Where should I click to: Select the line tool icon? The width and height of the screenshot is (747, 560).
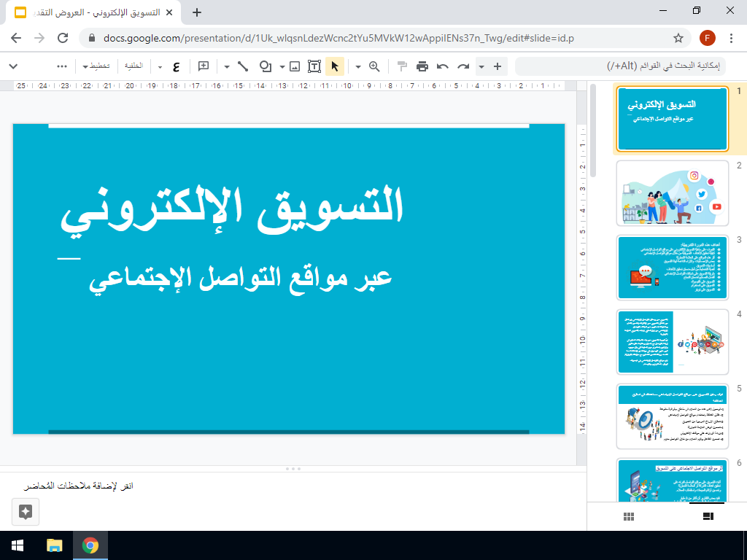243,66
